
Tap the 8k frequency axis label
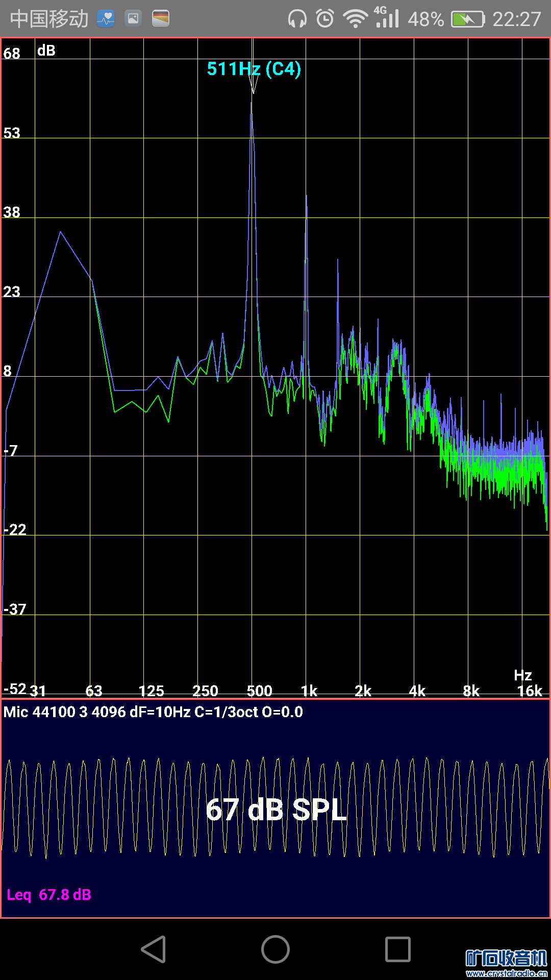(471, 691)
